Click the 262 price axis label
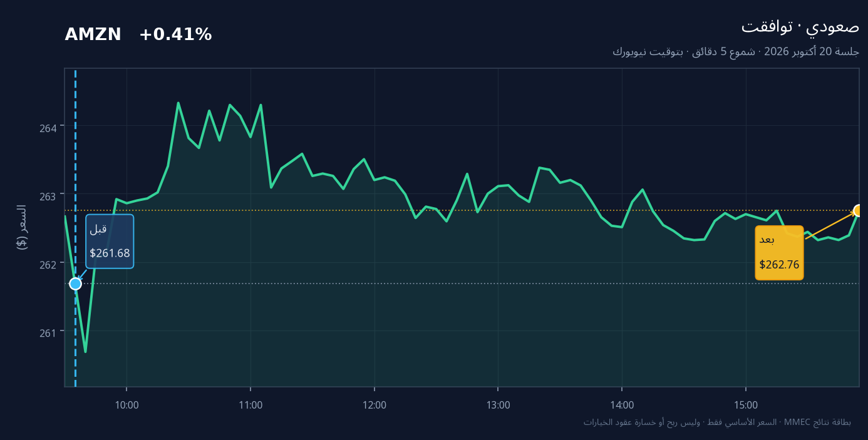 (48, 264)
